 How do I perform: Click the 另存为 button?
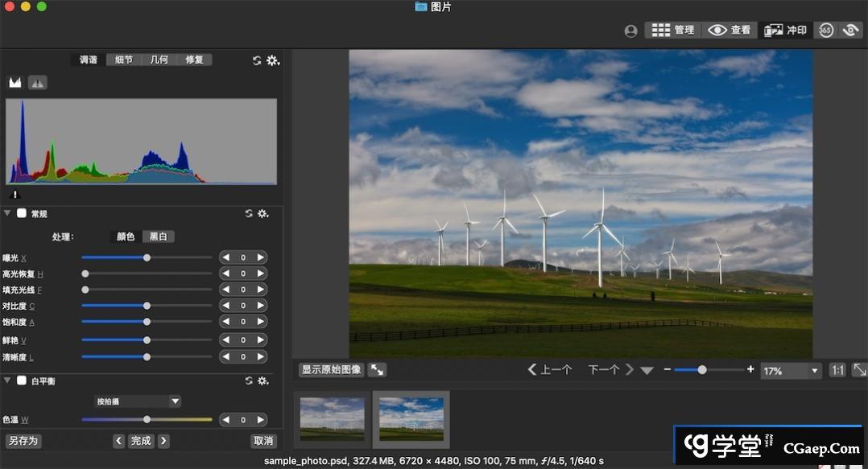click(x=23, y=441)
